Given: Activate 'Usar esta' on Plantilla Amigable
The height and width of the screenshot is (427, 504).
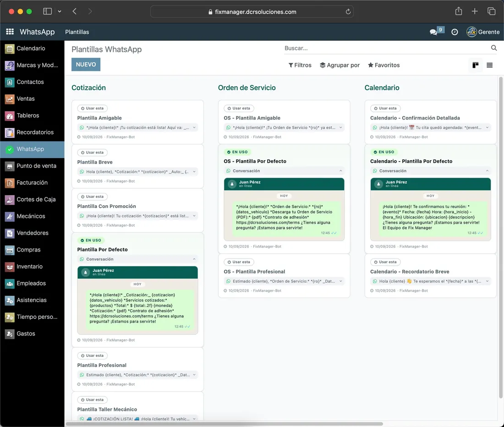Looking at the screenshot, I should pyautogui.click(x=92, y=108).
